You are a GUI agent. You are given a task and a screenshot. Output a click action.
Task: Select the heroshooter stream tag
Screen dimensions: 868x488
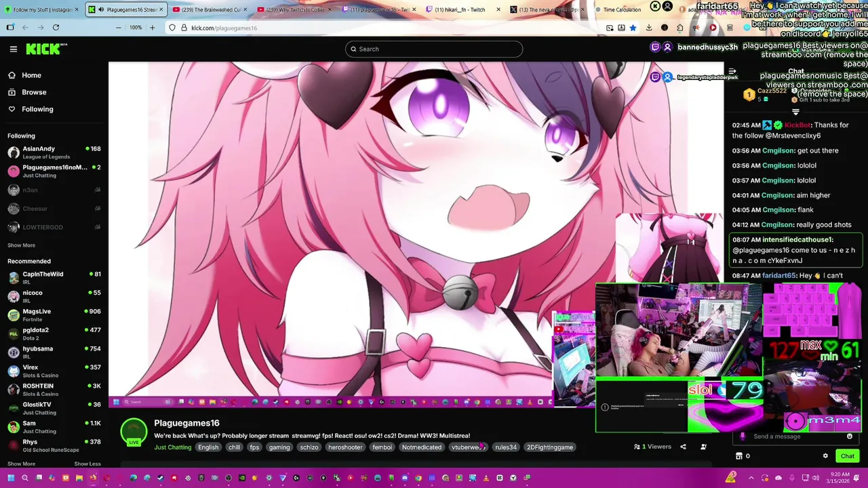345,447
